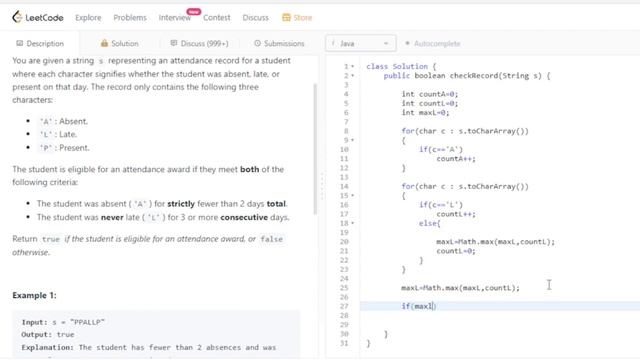The width and height of the screenshot is (640, 360).
Task: Click the "'A' : Absent." bullet
Action: (x=63, y=121)
